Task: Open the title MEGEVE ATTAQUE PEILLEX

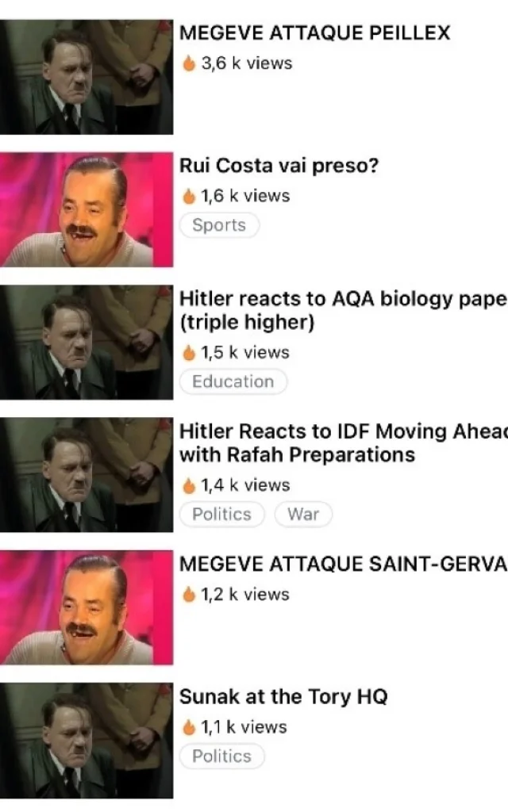Action: pyautogui.click(x=314, y=33)
